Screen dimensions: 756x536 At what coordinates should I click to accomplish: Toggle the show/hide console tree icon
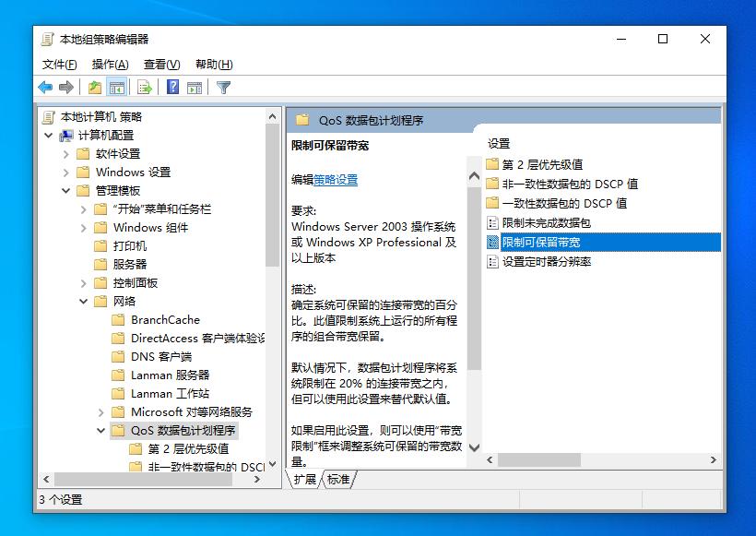(x=116, y=87)
